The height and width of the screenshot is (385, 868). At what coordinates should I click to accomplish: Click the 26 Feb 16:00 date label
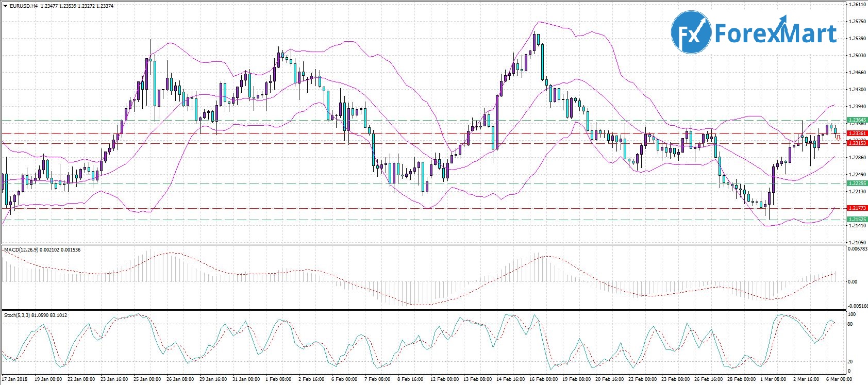pyautogui.click(x=708, y=379)
